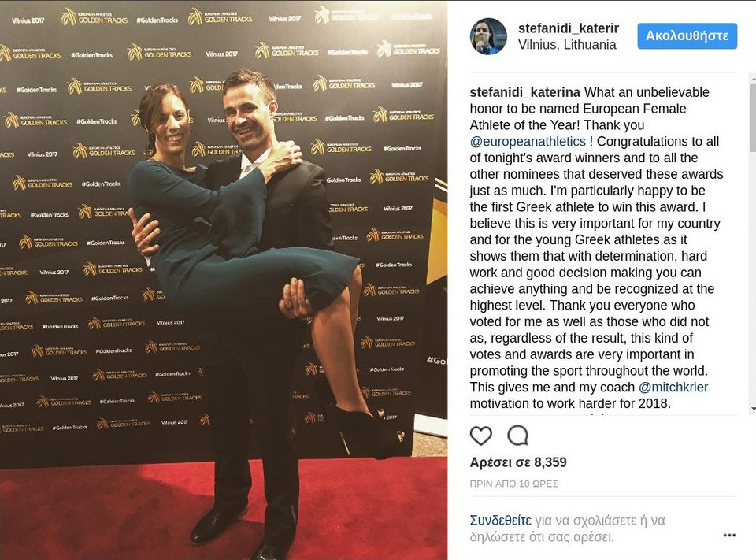The width and height of the screenshot is (756, 560).
Task: Log in using the Συνδεθείτε link
Action: coord(501,521)
